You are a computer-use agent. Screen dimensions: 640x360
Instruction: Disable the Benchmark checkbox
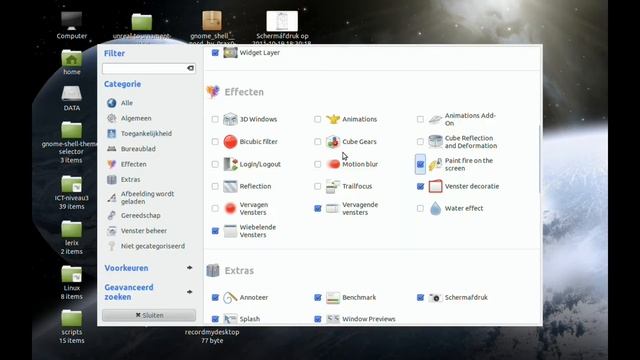(x=318, y=298)
